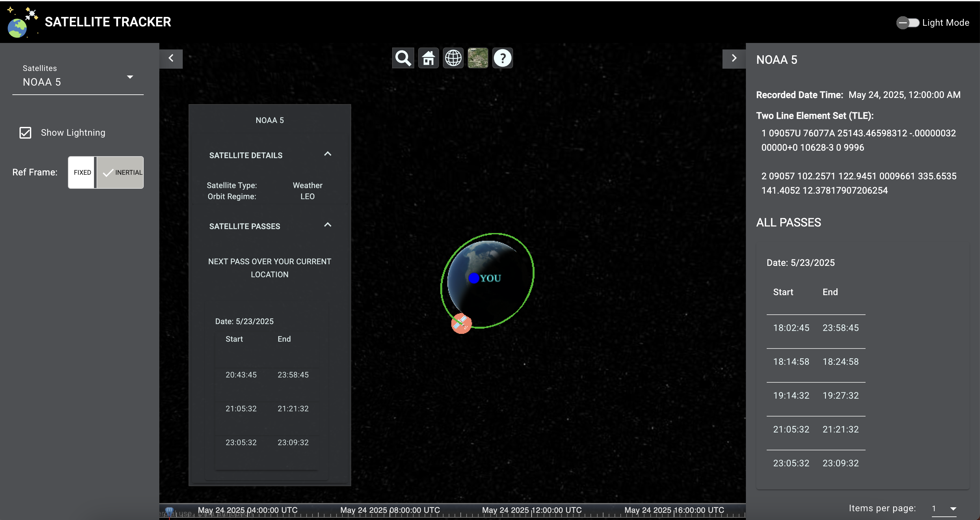Viewport: 980px width, 520px height.
Task: Open the Items per page dropdown
Action: click(x=944, y=509)
